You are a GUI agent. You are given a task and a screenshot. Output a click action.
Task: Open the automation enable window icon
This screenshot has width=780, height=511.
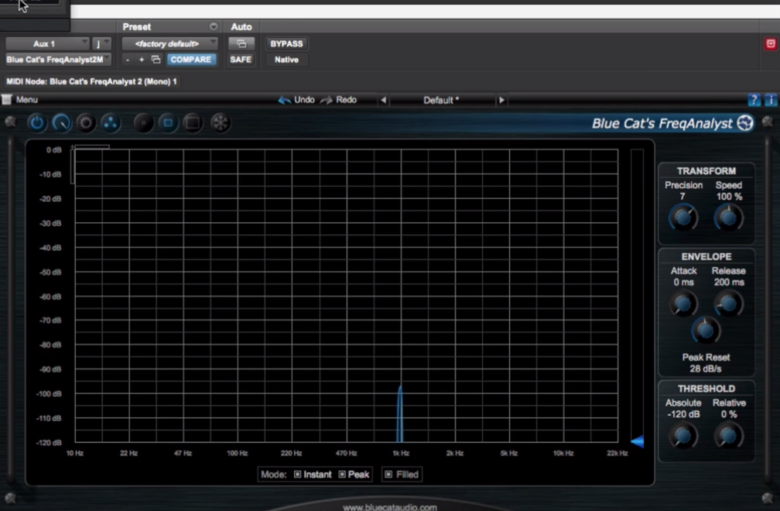tap(241, 44)
